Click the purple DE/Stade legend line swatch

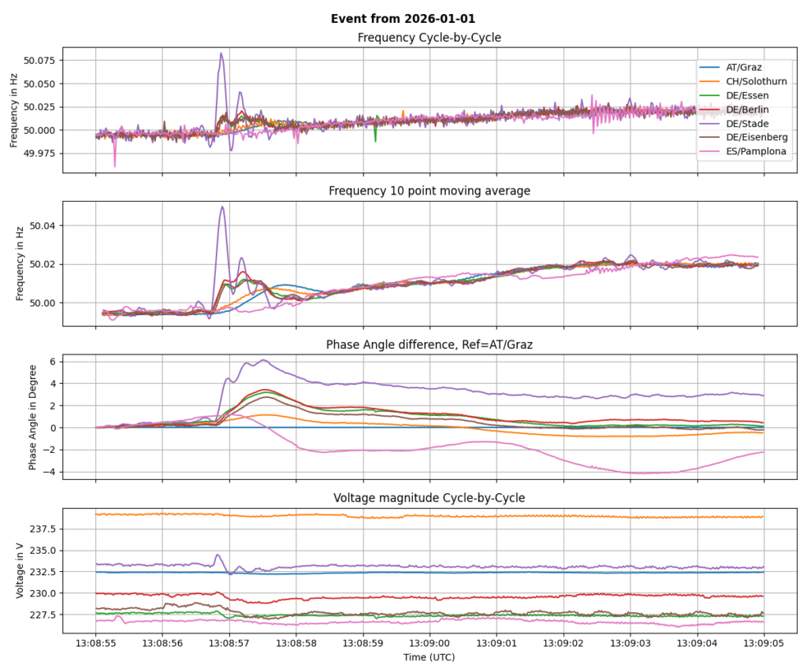tap(710, 124)
